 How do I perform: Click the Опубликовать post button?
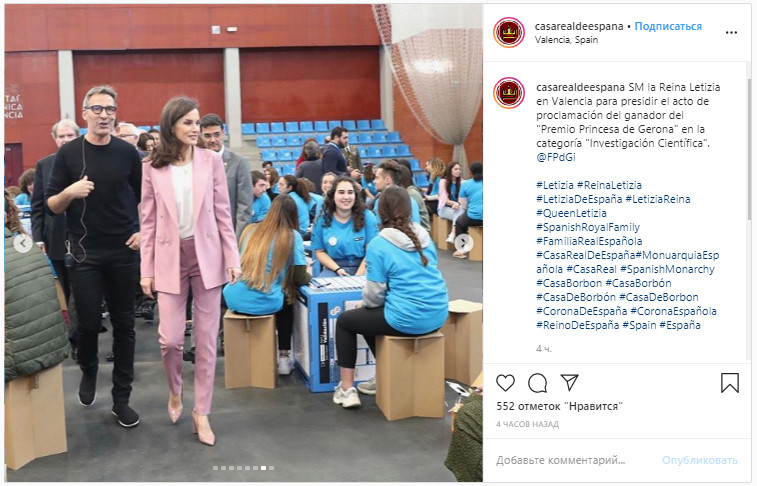coord(700,460)
